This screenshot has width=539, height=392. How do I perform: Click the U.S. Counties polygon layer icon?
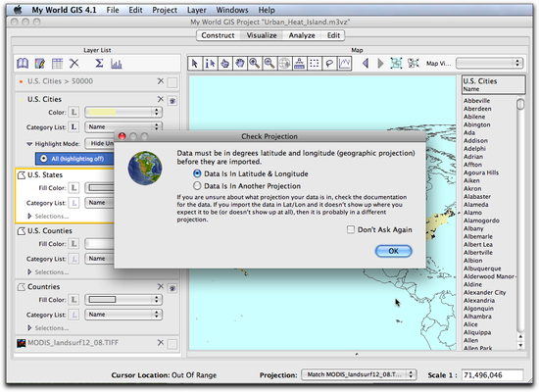click(x=22, y=230)
